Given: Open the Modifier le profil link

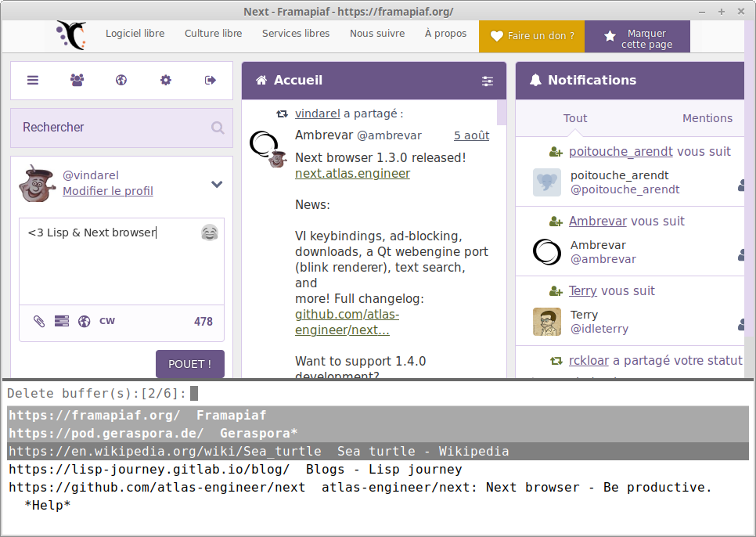Looking at the screenshot, I should 108,191.
